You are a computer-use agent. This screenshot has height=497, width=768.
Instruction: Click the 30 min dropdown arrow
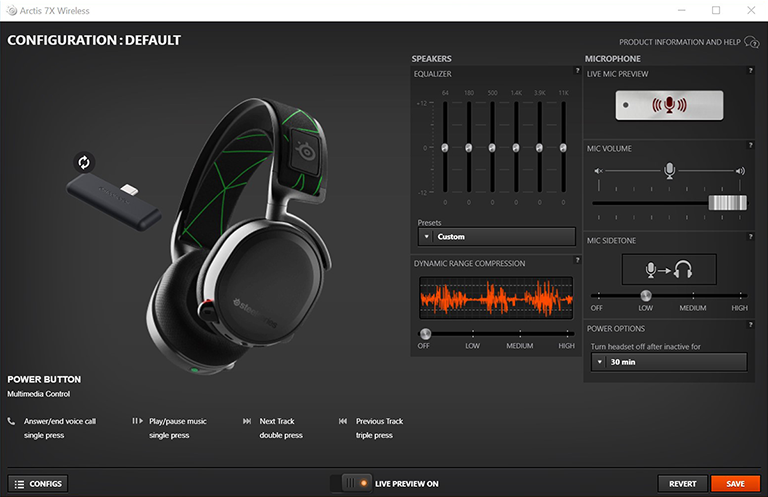[600, 362]
